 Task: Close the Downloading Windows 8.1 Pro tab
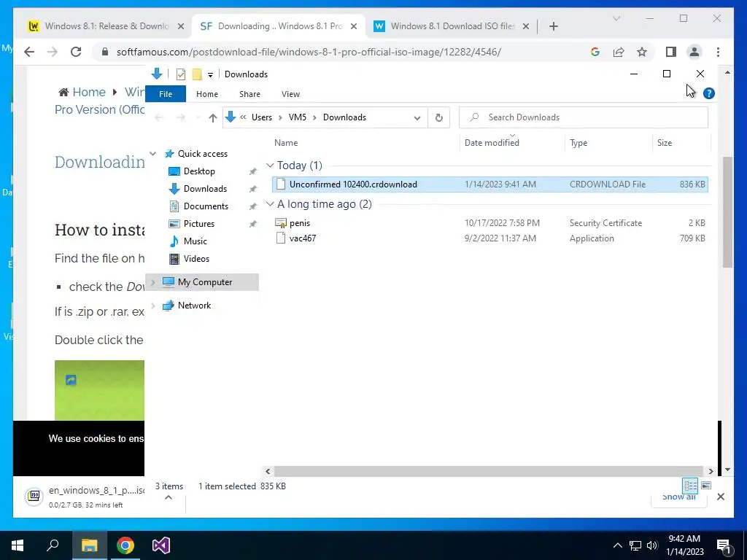(x=354, y=27)
